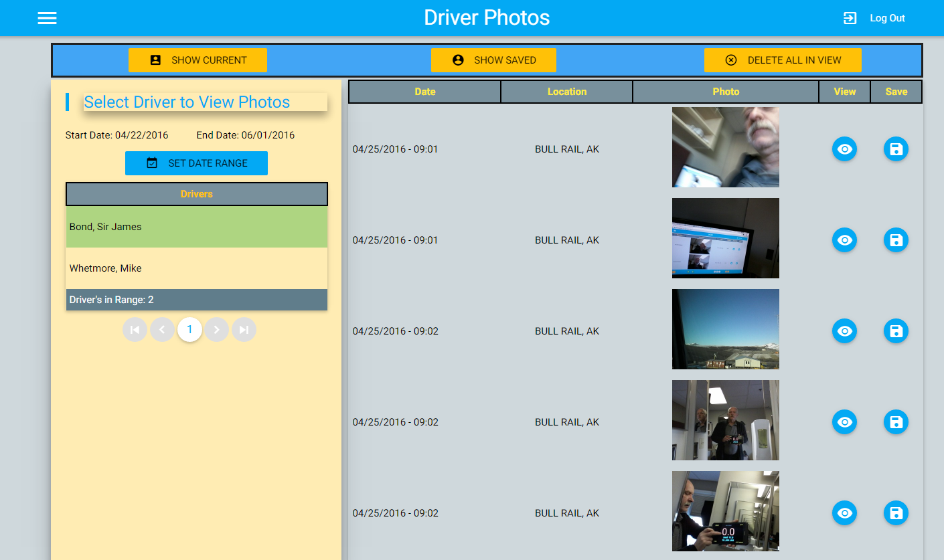
Task: Click the Driver Photos page title
Action: point(487,18)
